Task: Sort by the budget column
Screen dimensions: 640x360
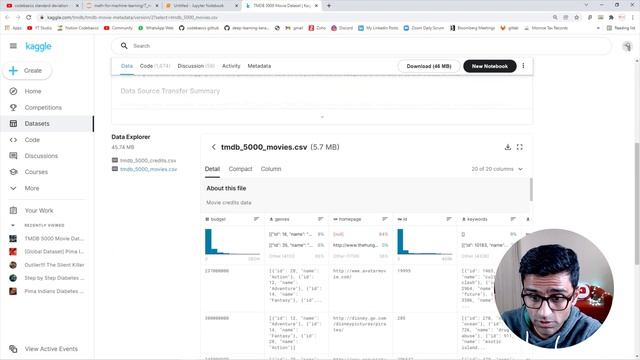Action: [x=256, y=219]
